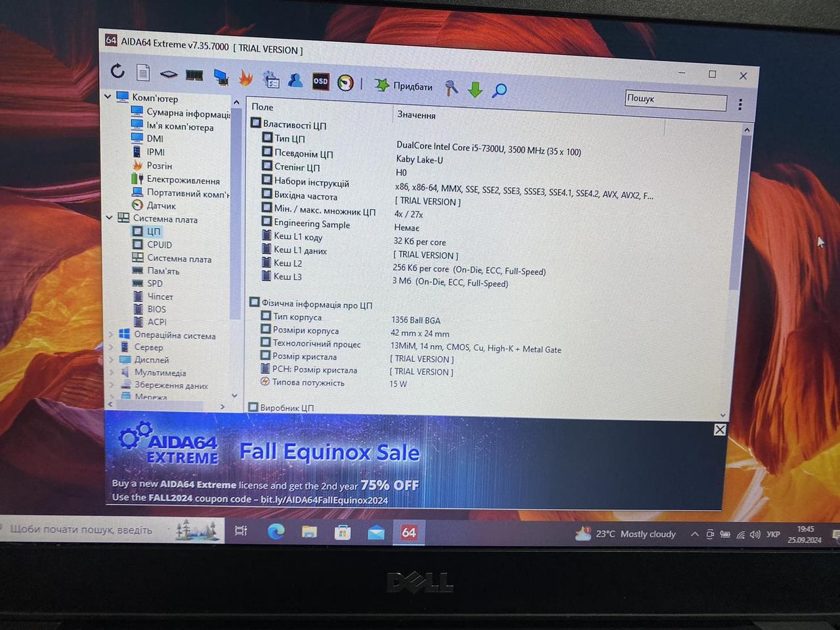Click the magnifier search toolbar icon
This screenshot has width=840, height=630.
499,90
